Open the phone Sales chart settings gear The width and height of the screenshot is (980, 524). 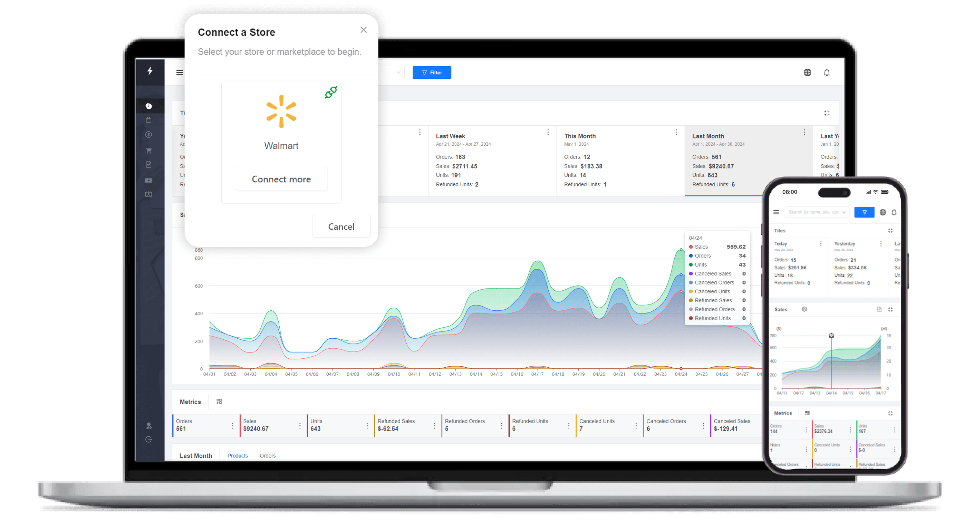[804, 309]
